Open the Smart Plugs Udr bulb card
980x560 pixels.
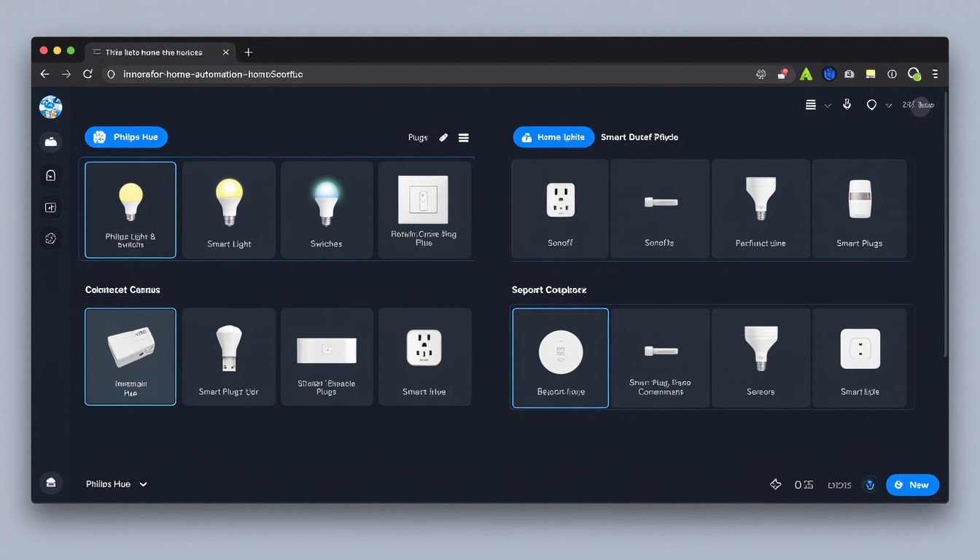(229, 357)
